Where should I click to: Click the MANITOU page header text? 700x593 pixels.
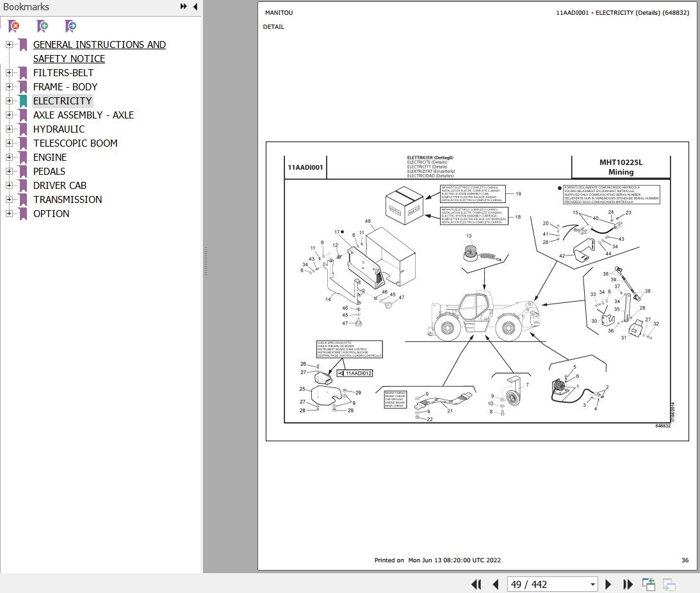(279, 13)
